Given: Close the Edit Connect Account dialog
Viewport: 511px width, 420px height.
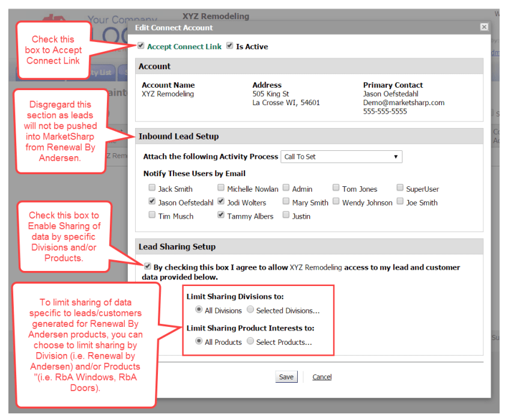Looking at the screenshot, I should coord(484,27).
